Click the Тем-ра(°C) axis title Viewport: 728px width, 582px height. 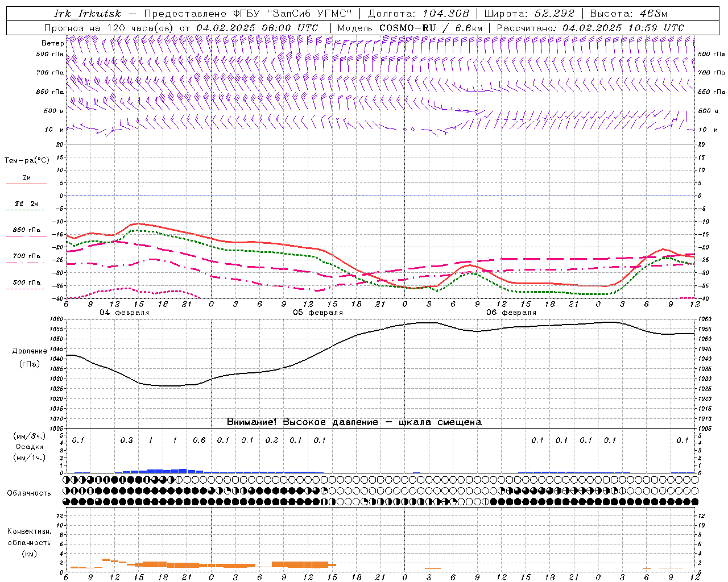(x=27, y=161)
